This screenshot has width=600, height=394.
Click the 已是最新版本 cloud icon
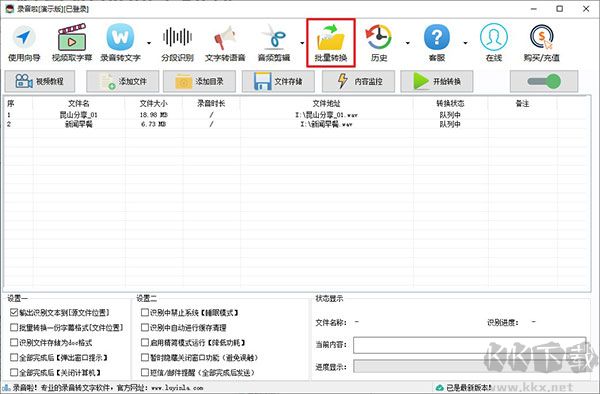[440, 388]
